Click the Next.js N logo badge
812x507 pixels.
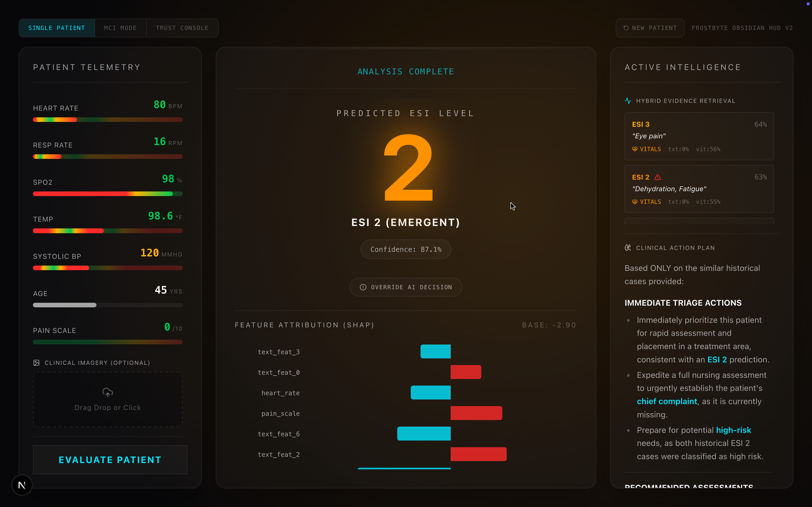[22, 485]
